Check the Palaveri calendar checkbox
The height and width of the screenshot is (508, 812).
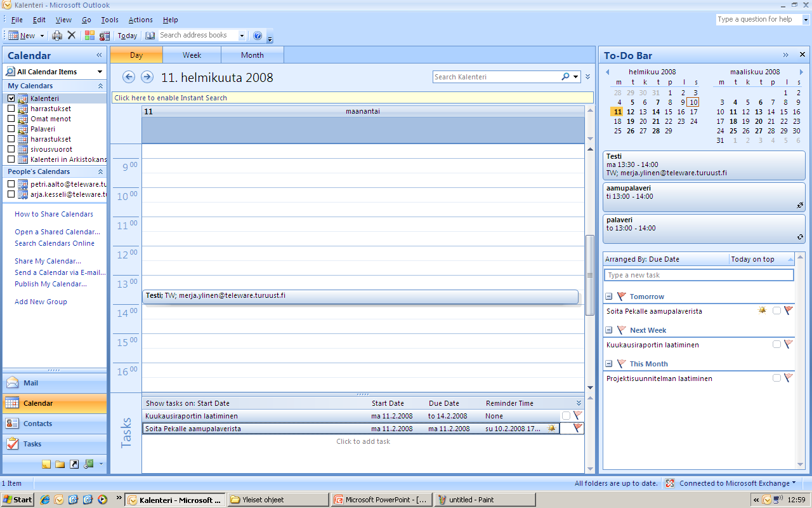[x=11, y=129]
